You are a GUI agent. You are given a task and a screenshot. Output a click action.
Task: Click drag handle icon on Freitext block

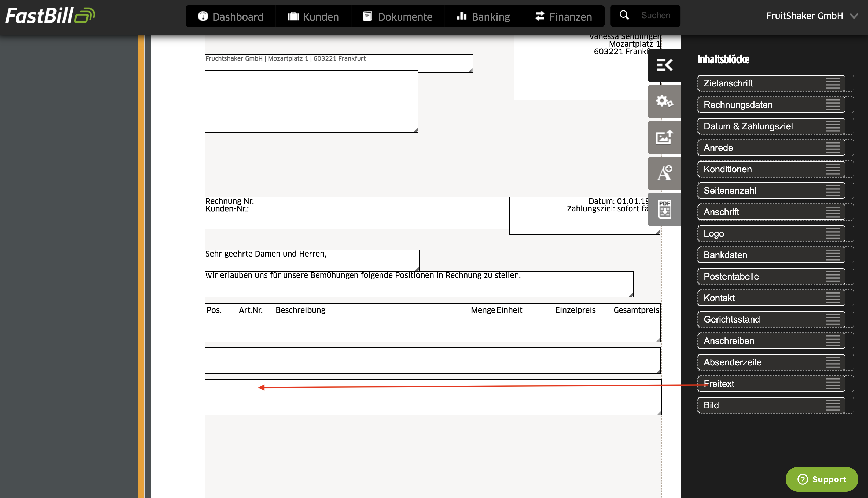pyautogui.click(x=833, y=384)
